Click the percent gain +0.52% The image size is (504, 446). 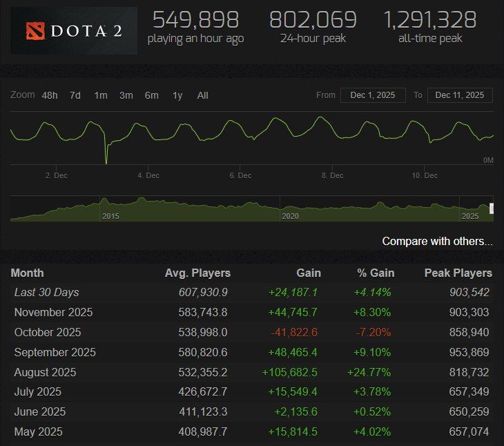tap(372, 411)
